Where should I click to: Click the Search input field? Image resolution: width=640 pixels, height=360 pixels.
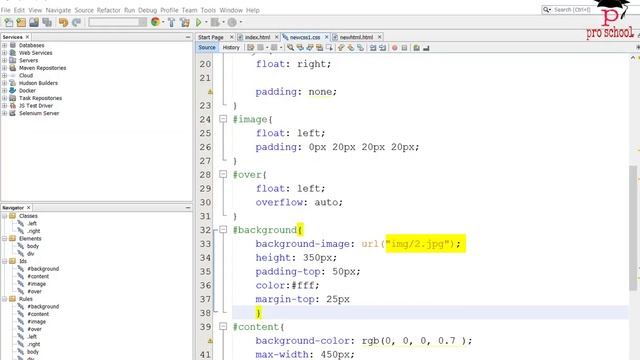(x=573, y=9)
